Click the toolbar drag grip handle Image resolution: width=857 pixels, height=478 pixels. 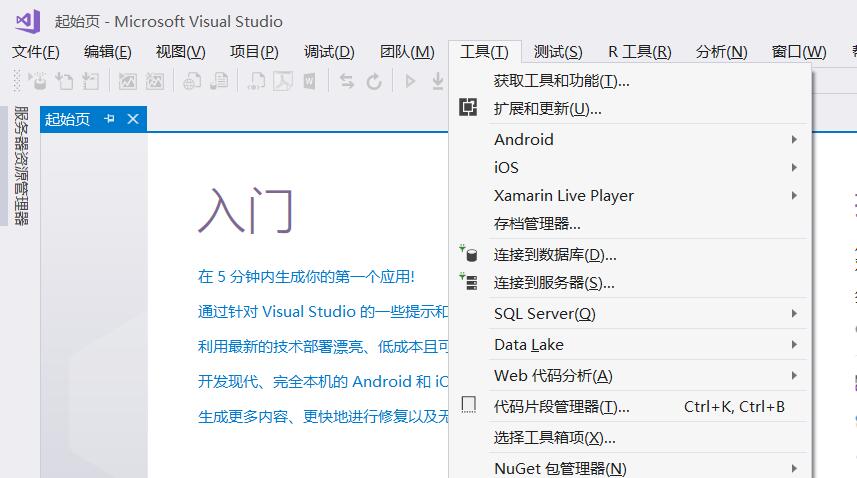tap(17, 81)
